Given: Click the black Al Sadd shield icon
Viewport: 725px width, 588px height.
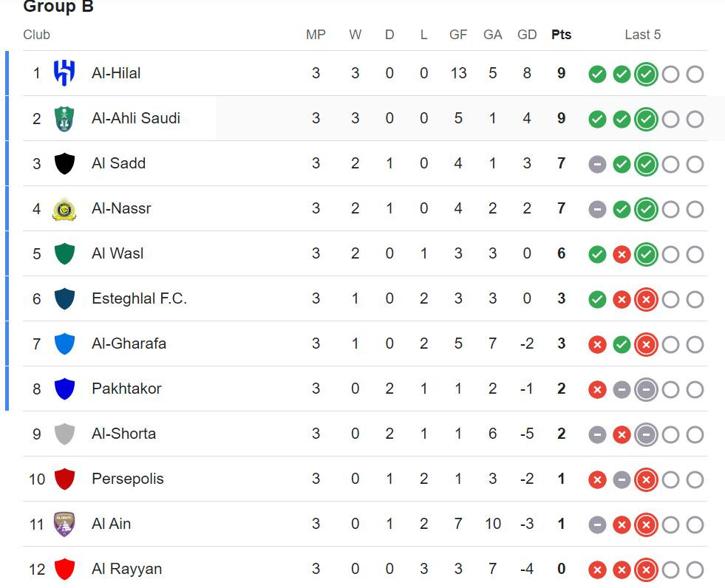Looking at the screenshot, I should point(65,163).
